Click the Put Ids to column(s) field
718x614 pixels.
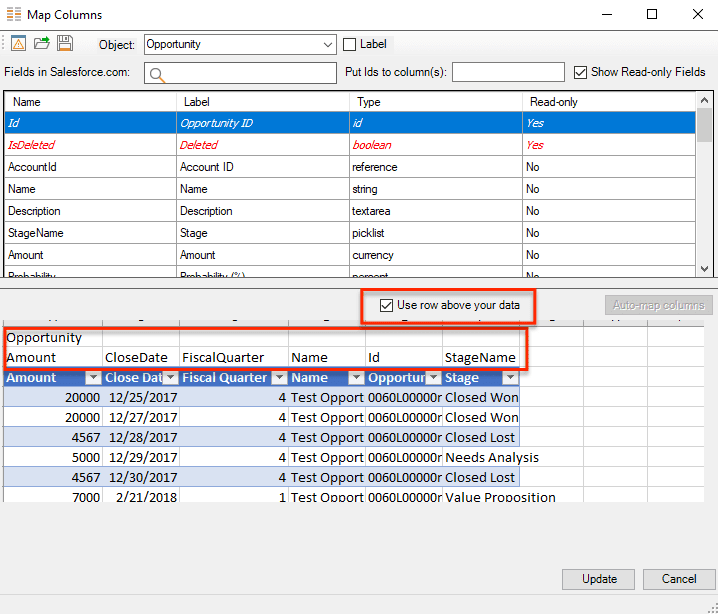[508, 72]
